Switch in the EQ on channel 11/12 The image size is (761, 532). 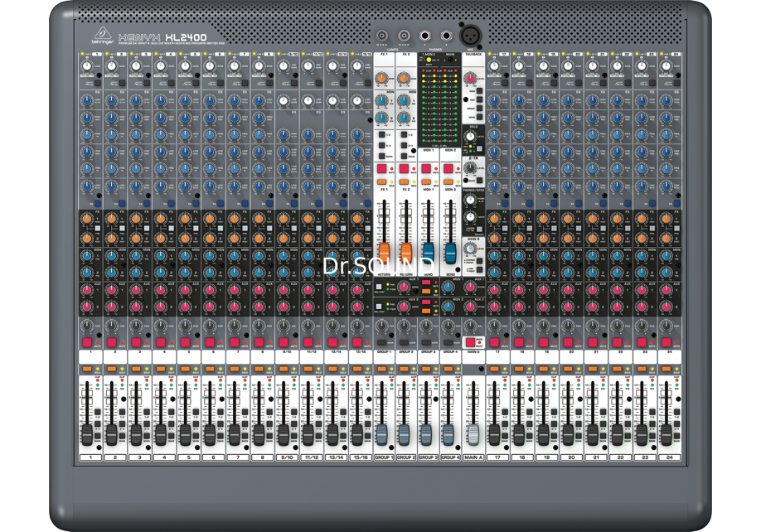(x=318, y=204)
